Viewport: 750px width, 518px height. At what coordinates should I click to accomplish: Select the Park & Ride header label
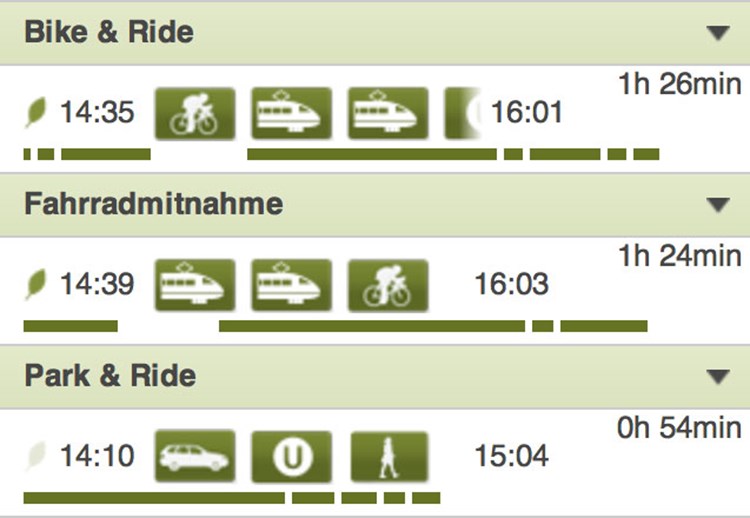110,375
